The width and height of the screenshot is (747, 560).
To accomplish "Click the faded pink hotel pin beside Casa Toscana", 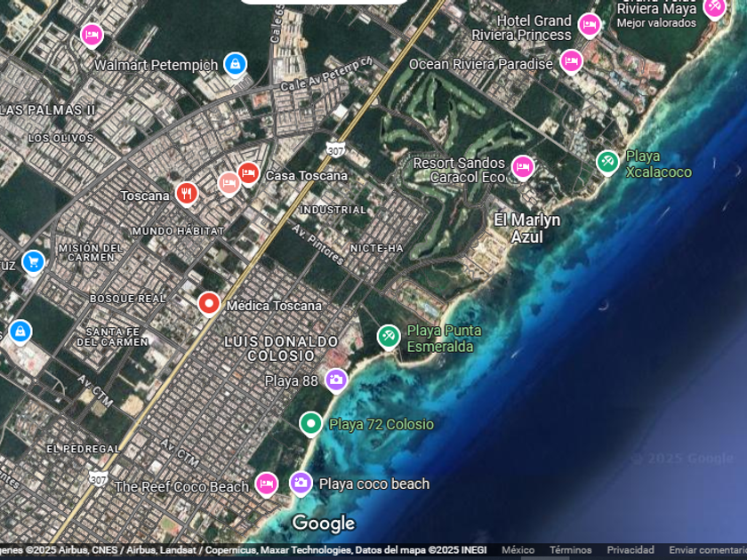I will pyautogui.click(x=229, y=183).
